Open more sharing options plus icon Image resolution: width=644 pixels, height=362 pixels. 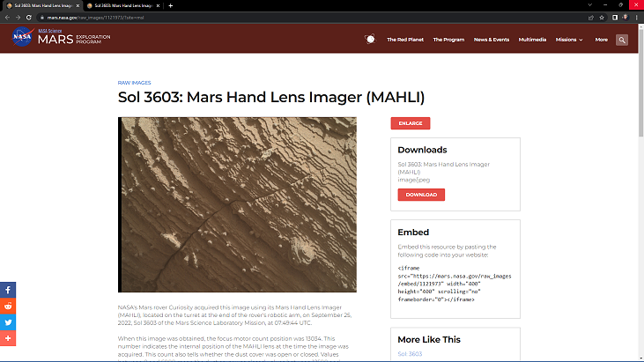click(x=8, y=338)
